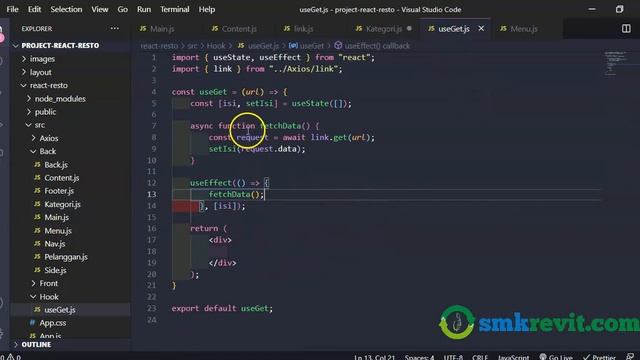The height and width of the screenshot is (360, 640).
Task: Click the CSS icon beside App.css
Action: point(32,322)
